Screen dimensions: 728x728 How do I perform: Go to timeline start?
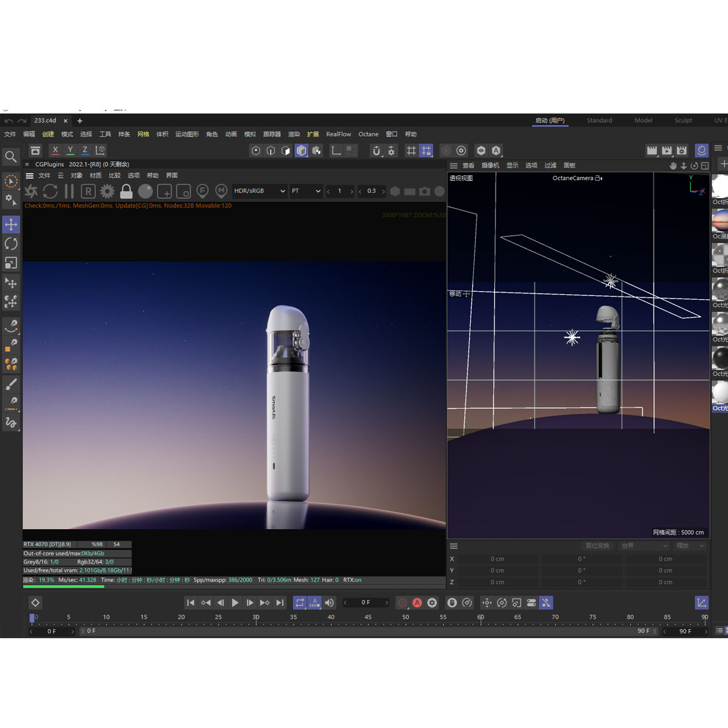point(190,603)
